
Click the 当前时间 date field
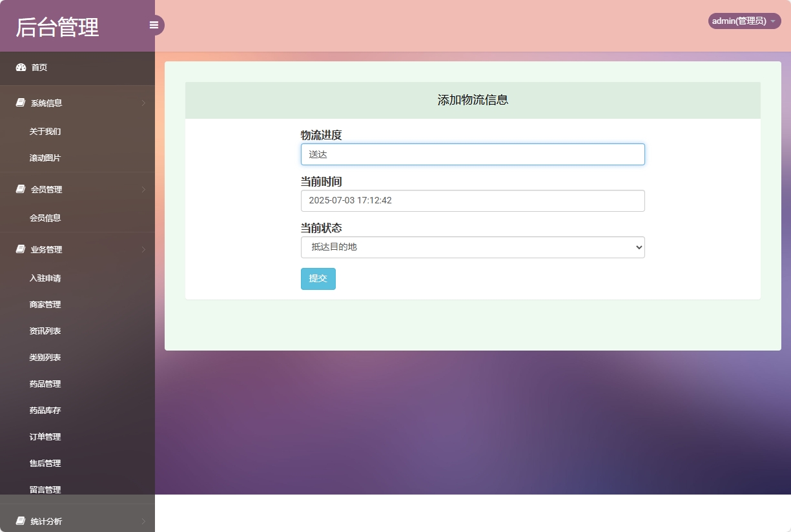tap(473, 201)
